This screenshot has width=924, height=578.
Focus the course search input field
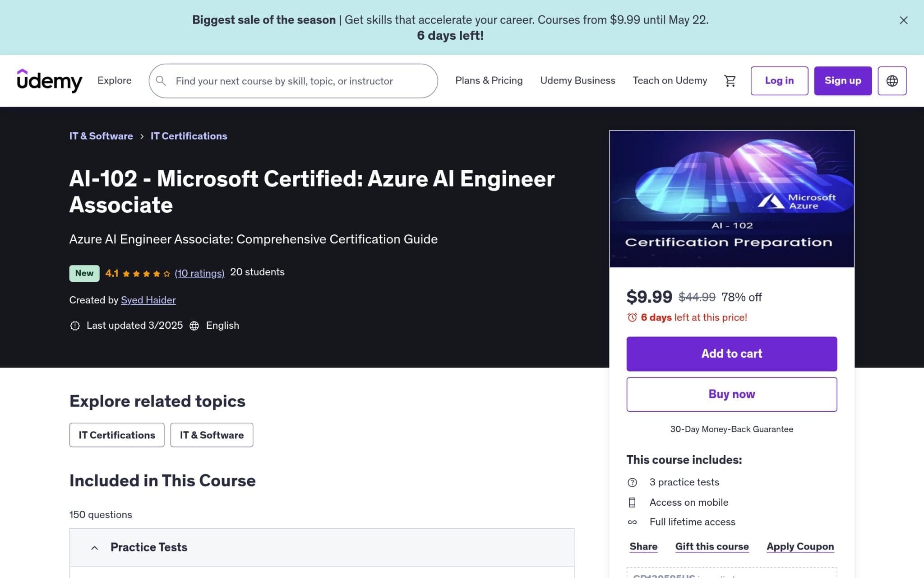pyautogui.click(x=293, y=81)
